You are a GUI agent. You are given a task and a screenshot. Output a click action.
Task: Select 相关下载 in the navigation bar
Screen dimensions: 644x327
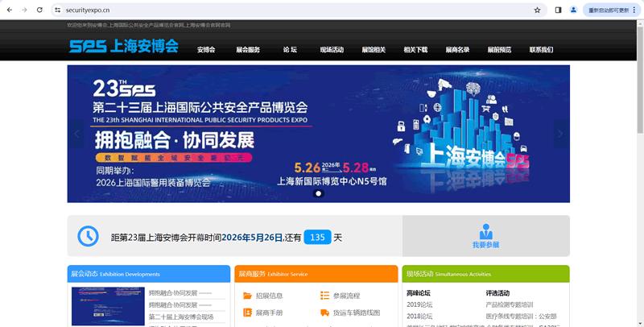click(415, 50)
